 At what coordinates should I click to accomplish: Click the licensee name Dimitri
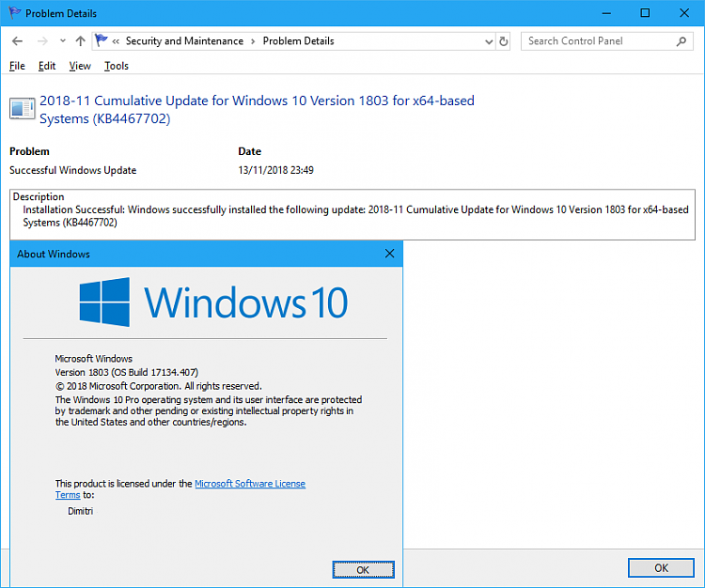(81, 511)
